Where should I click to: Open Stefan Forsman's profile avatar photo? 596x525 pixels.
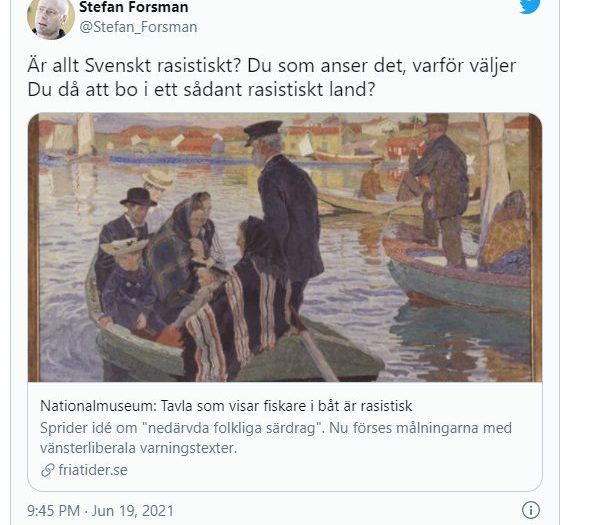tap(51, 18)
